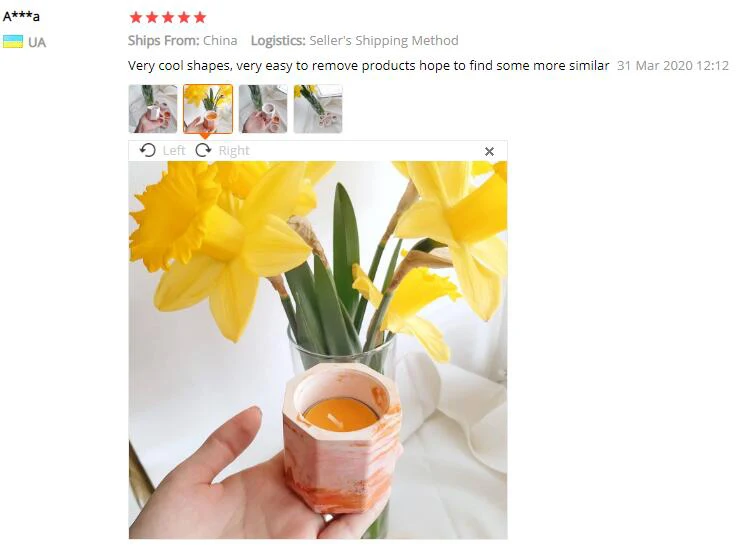Close the enlarged photo viewer
Viewport: 743px width, 551px height.
click(x=489, y=151)
